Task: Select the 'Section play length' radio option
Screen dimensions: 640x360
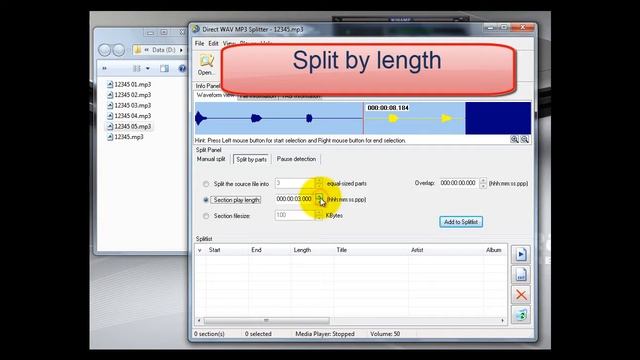Action: (x=206, y=200)
